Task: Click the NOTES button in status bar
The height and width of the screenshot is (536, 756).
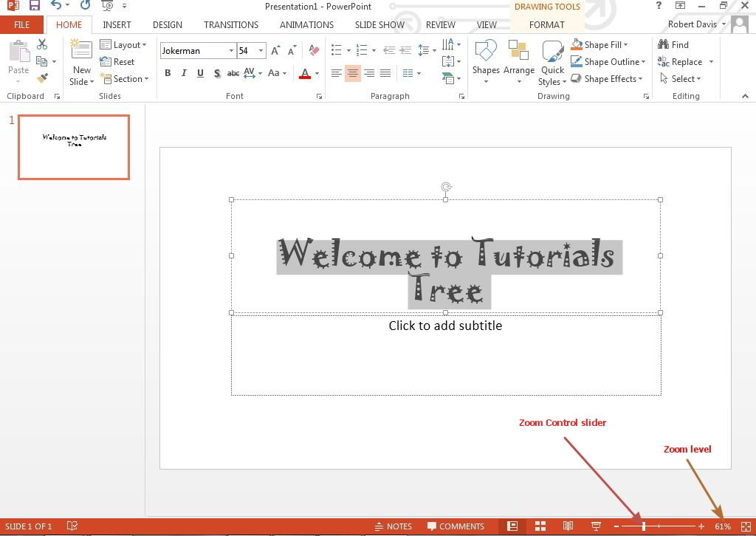Action: coord(393,526)
